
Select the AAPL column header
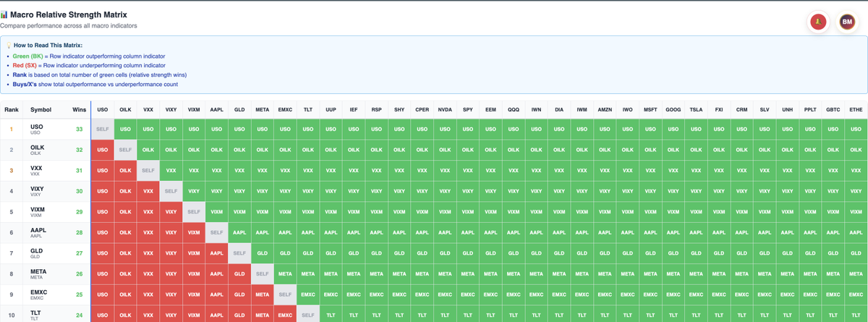[x=216, y=110]
